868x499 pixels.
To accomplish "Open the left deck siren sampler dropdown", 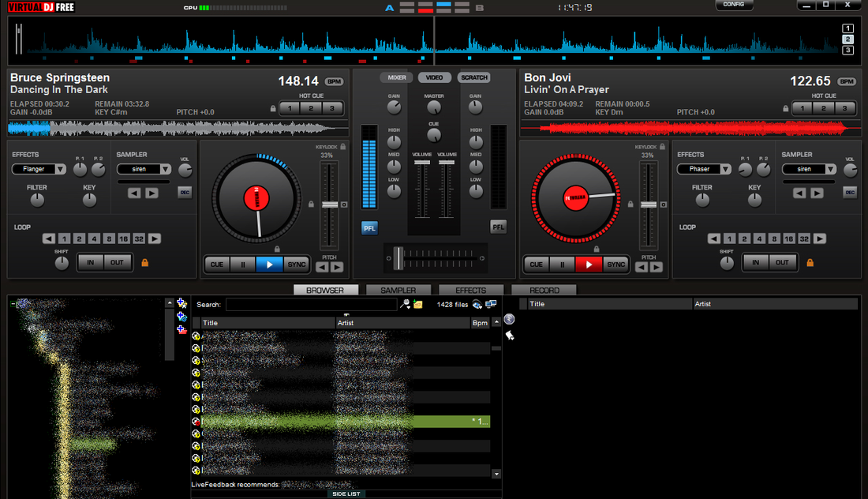I will coord(166,169).
